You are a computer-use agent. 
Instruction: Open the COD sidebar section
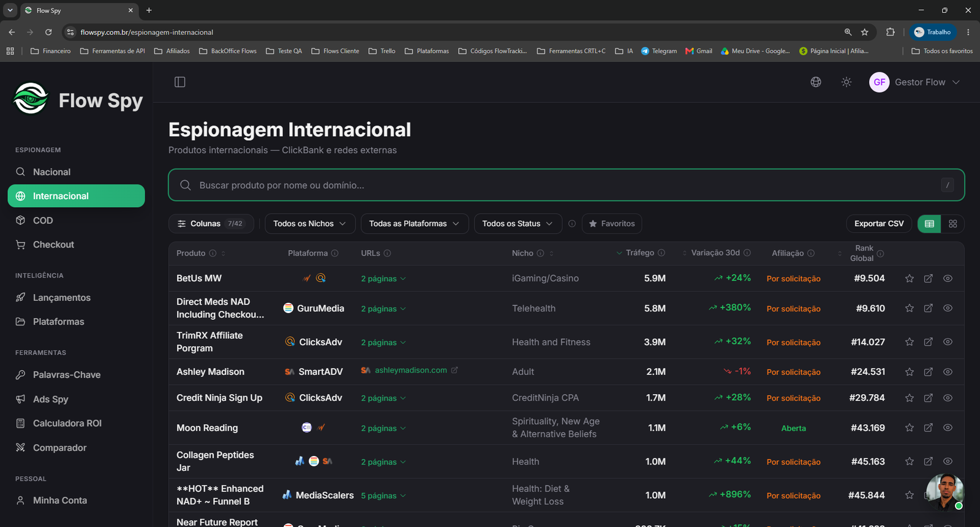[76, 221]
